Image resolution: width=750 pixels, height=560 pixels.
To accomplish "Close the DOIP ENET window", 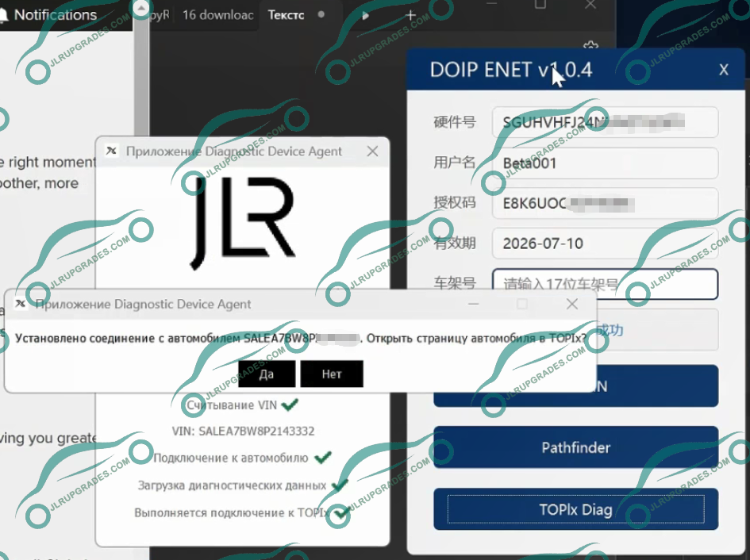I will (724, 70).
